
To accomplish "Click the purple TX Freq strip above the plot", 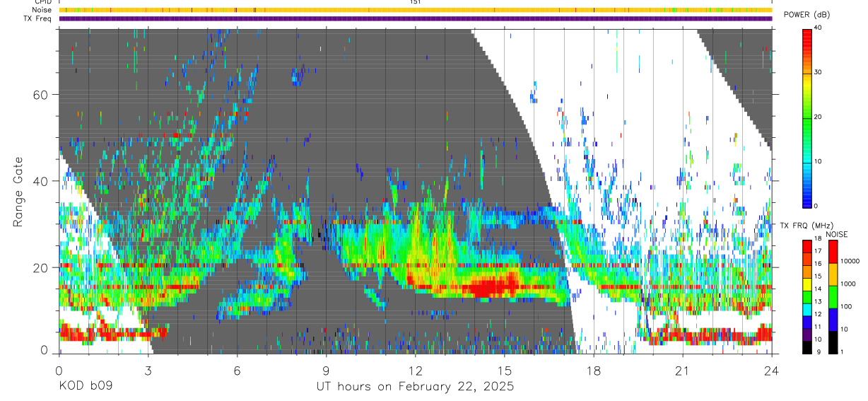I will coord(415,18).
